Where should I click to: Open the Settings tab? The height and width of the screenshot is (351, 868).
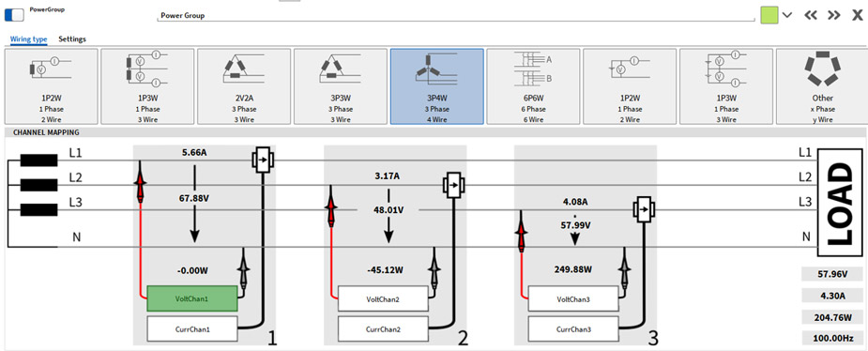tap(72, 39)
